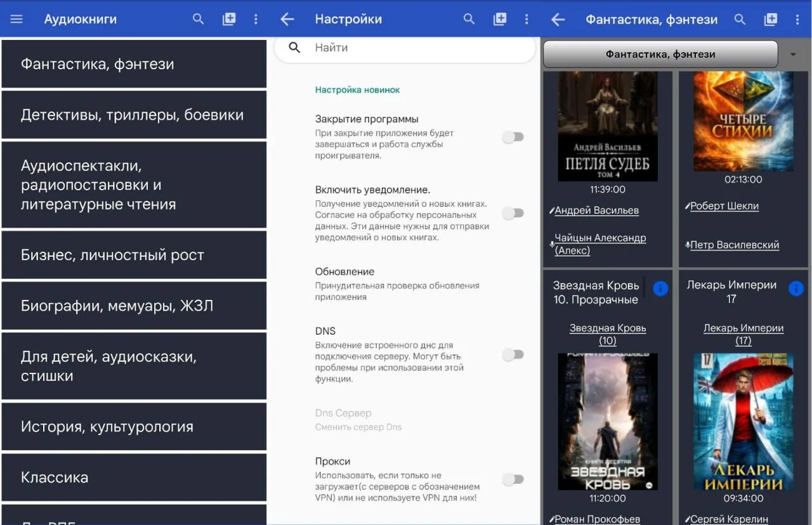
Task: Open the Фантастика, фэнтези category in the list
Action: (134, 64)
